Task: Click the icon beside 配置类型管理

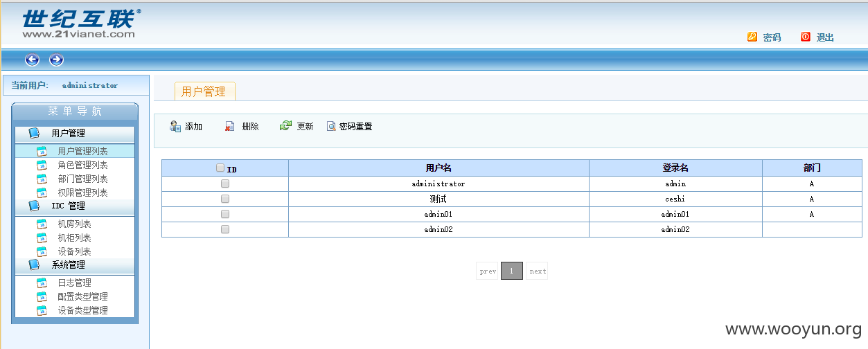Action: [42, 296]
